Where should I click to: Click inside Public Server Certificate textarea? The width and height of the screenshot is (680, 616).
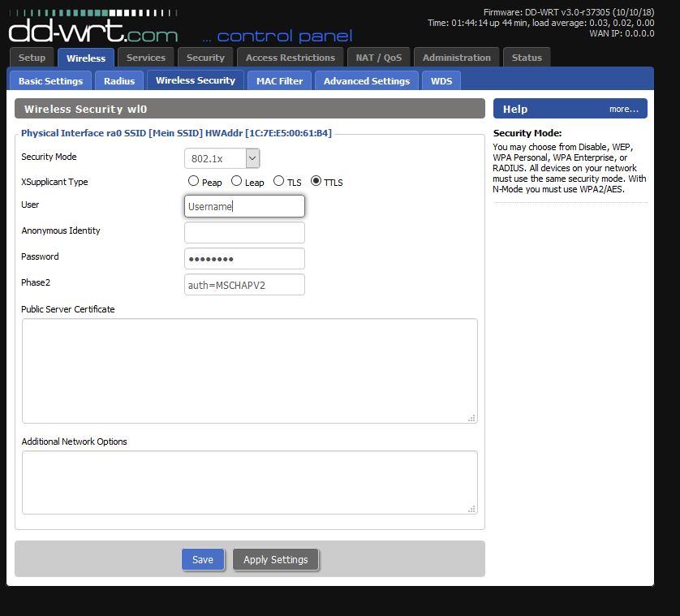click(250, 371)
